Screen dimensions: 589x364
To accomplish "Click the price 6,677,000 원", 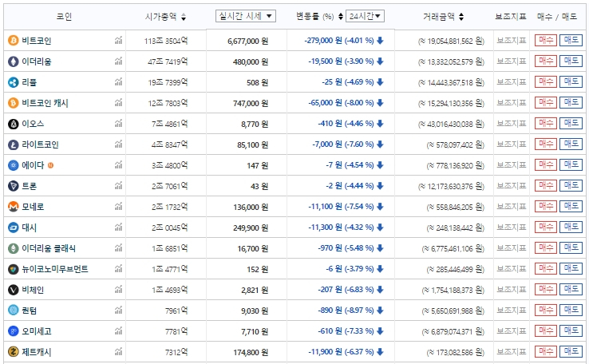I will coord(247,41).
